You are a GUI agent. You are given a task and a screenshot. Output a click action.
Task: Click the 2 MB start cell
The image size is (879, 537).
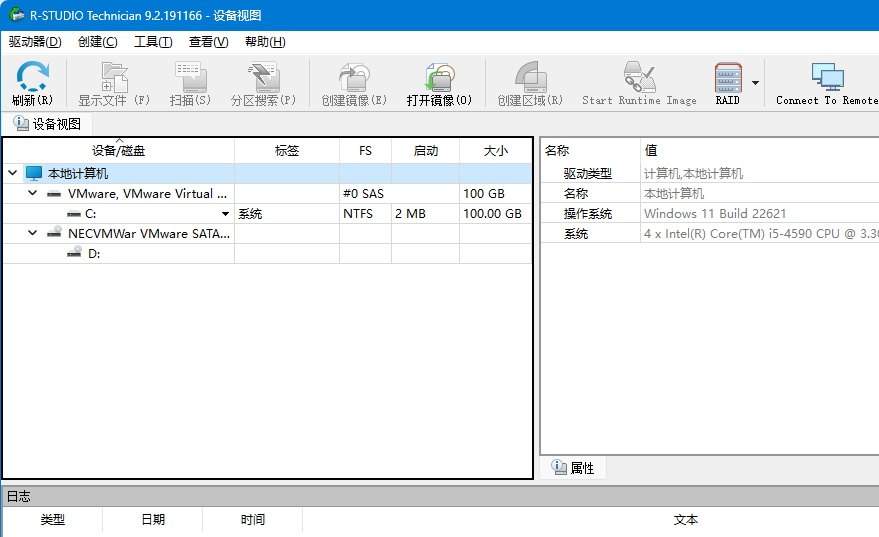tap(425, 214)
